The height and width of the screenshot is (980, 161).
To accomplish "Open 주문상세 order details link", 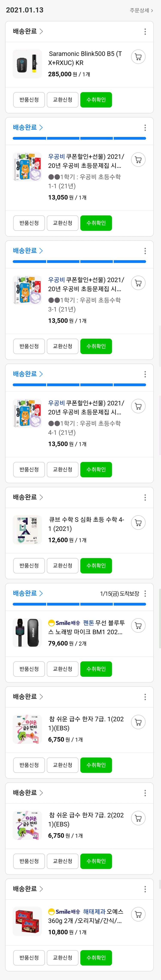I will pos(141,10).
